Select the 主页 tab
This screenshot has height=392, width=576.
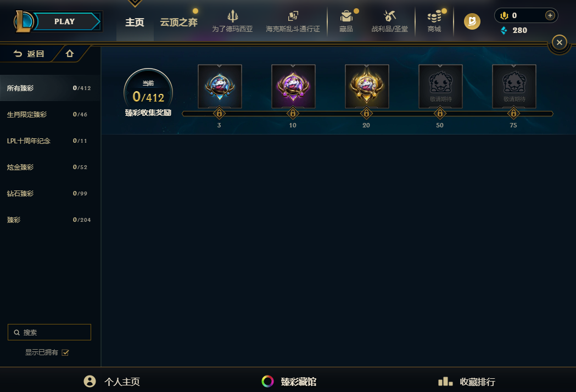135,23
